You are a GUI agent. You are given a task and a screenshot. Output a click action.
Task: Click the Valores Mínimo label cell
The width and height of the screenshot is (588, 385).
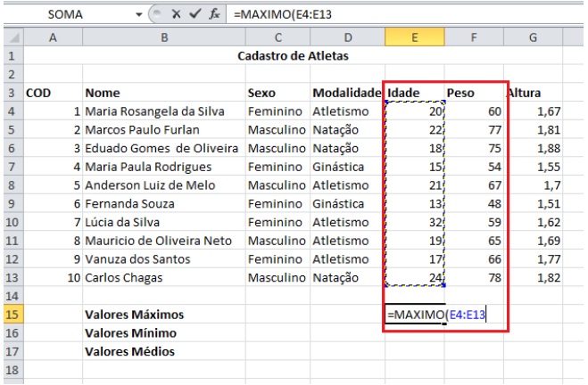131,332
